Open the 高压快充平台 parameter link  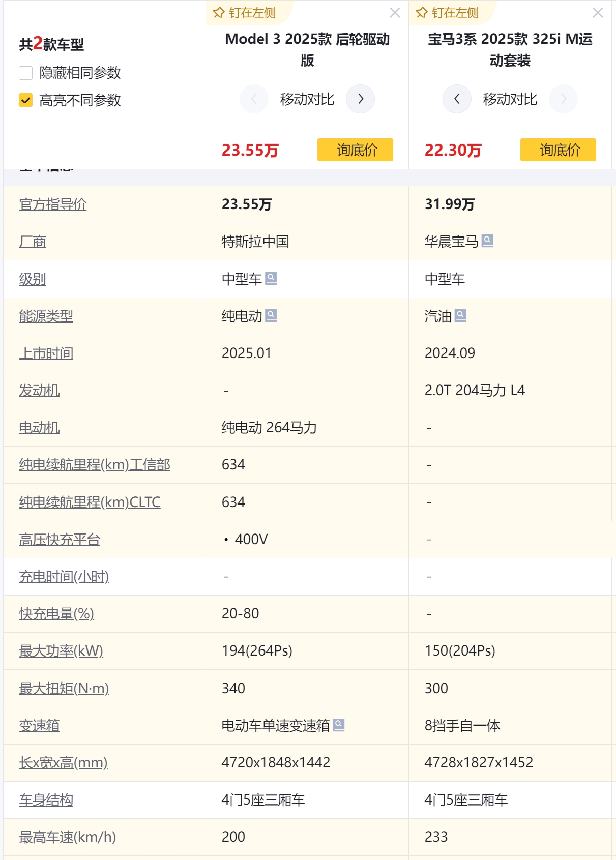[x=60, y=540]
